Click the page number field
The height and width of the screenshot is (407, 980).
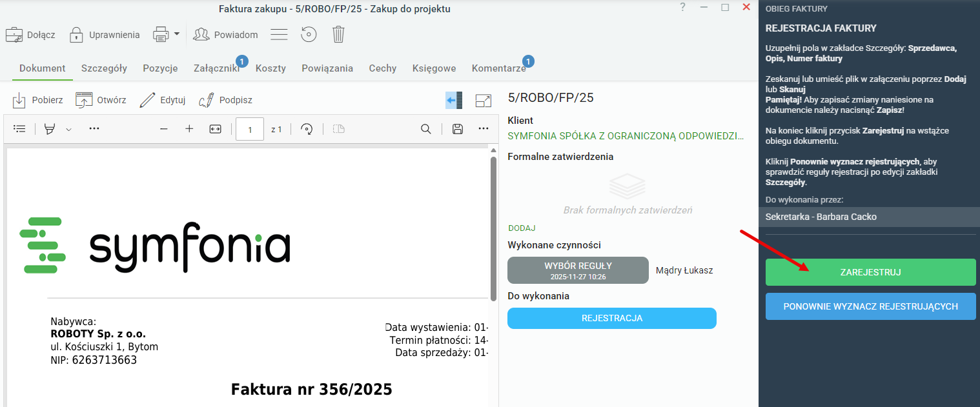pos(250,129)
